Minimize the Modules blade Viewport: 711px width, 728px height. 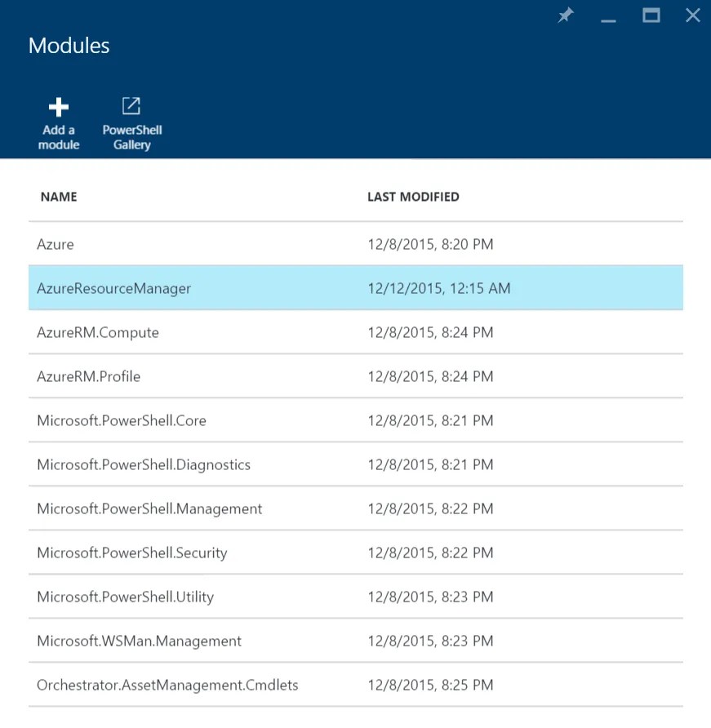[608, 20]
